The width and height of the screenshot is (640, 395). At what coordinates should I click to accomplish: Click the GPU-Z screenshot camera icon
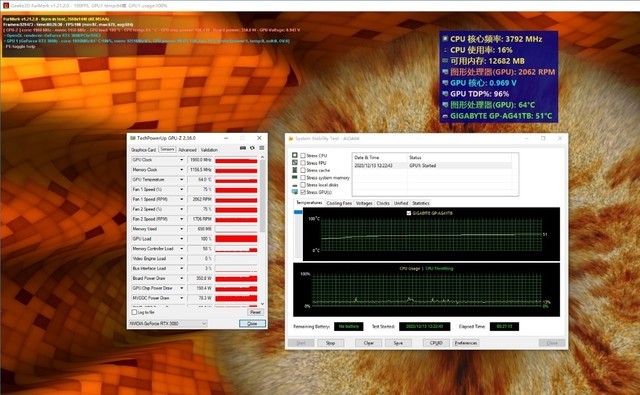pyautogui.click(x=242, y=149)
